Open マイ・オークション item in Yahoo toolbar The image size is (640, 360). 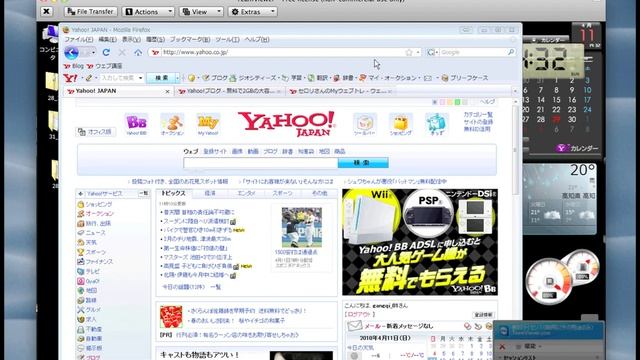(x=388, y=78)
